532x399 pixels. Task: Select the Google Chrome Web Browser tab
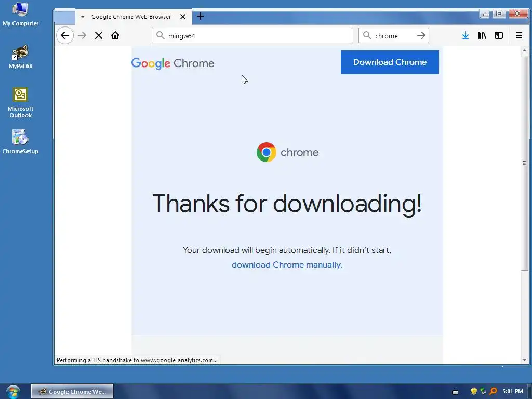coord(134,17)
